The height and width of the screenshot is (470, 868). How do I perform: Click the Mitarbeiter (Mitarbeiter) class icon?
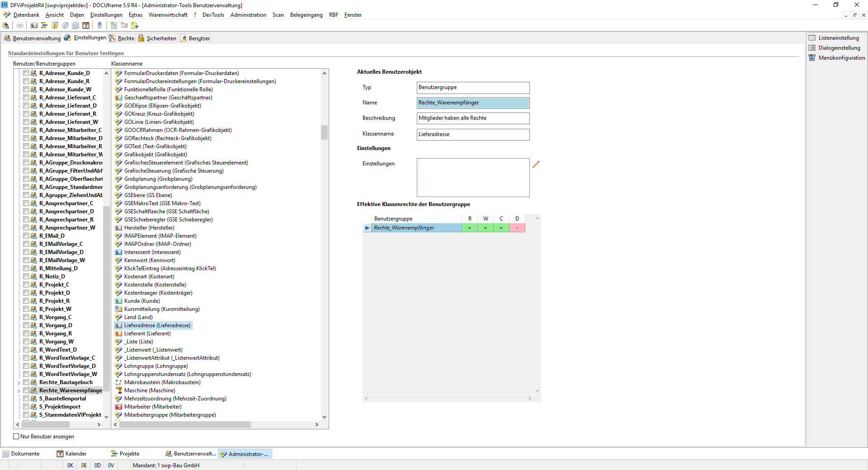pyautogui.click(x=118, y=407)
